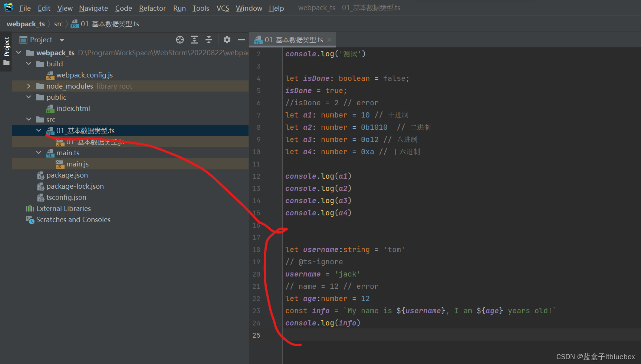Open the File menu

(25, 8)
